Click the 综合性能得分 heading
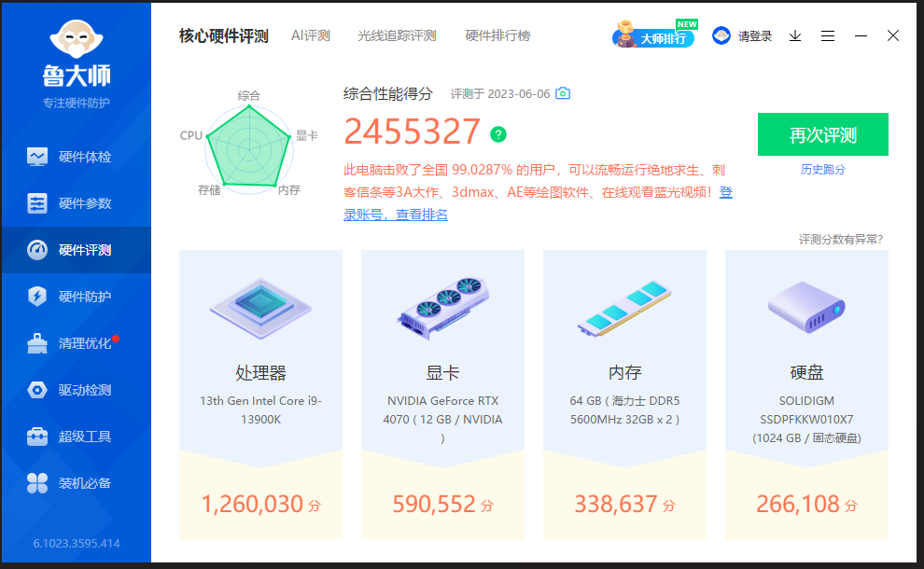This screenshot has height=569, width=924. [387, 93]
